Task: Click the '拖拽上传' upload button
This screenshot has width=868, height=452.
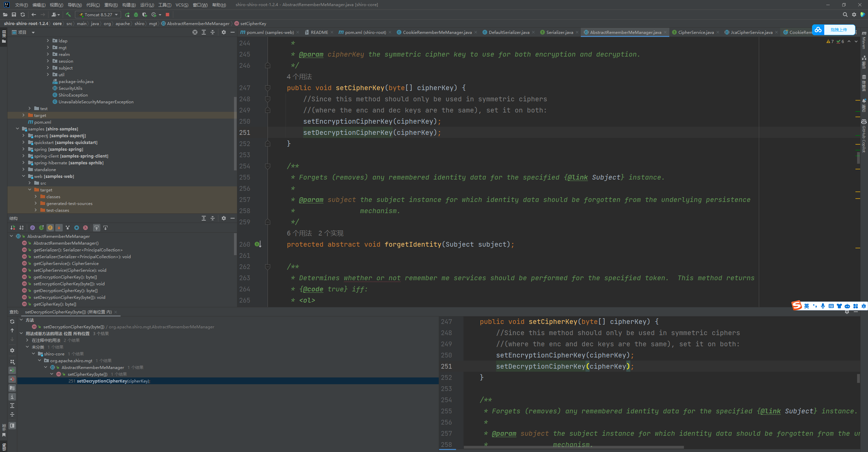Action: click(839, 29)
